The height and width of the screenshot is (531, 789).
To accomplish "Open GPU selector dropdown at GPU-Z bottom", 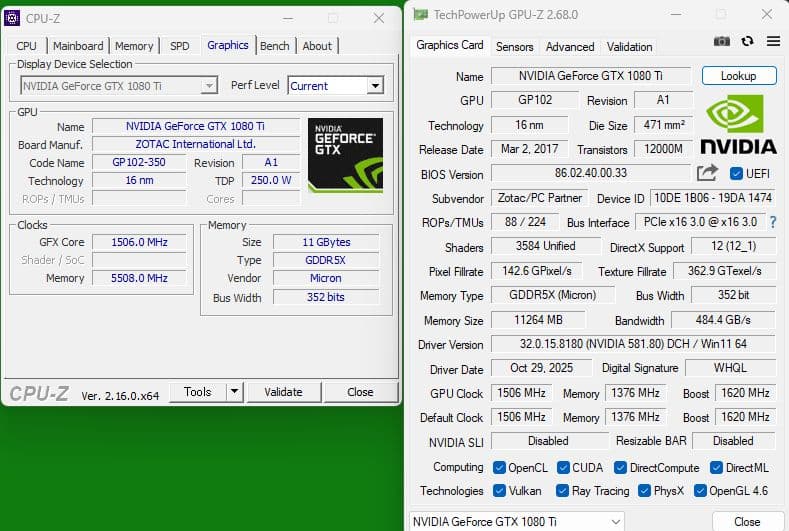I will coord(517,521).
